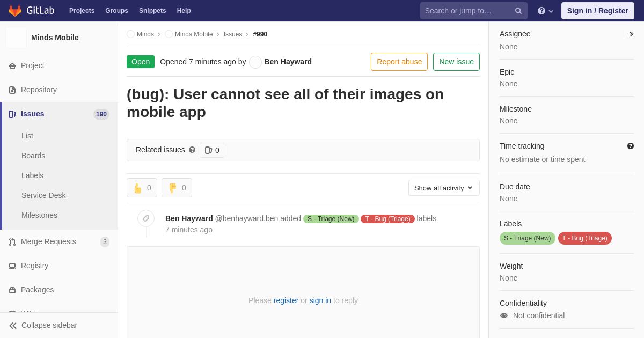Click the New issue button
Viewport: 644px width, 338px height.
[456, 62]
